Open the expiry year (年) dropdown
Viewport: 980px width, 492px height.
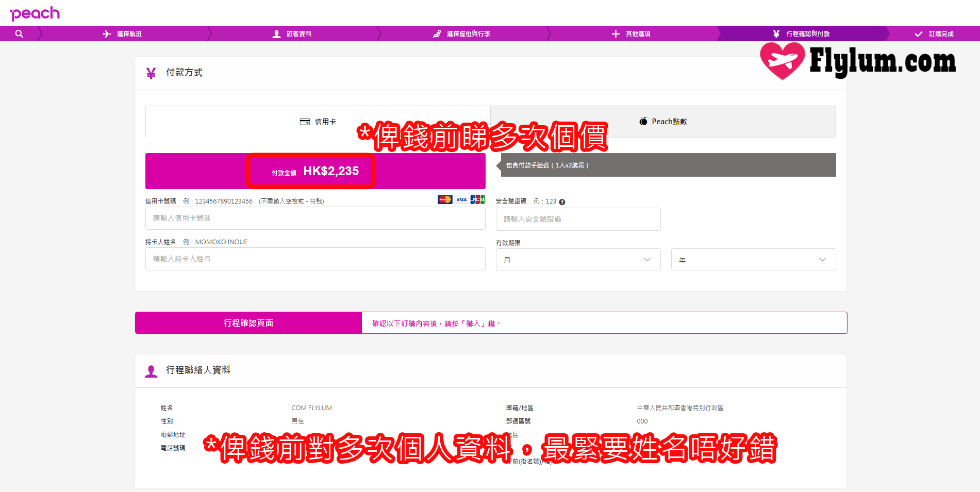pos(753,260)
